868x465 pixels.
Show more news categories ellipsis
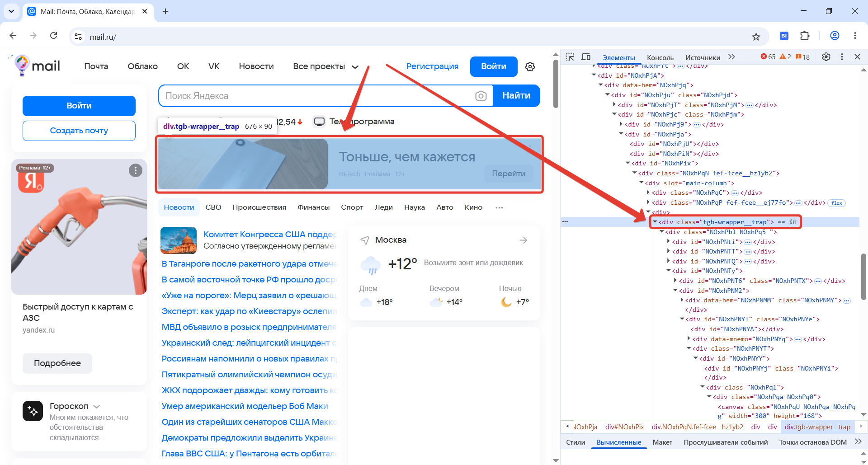point(499,207)
